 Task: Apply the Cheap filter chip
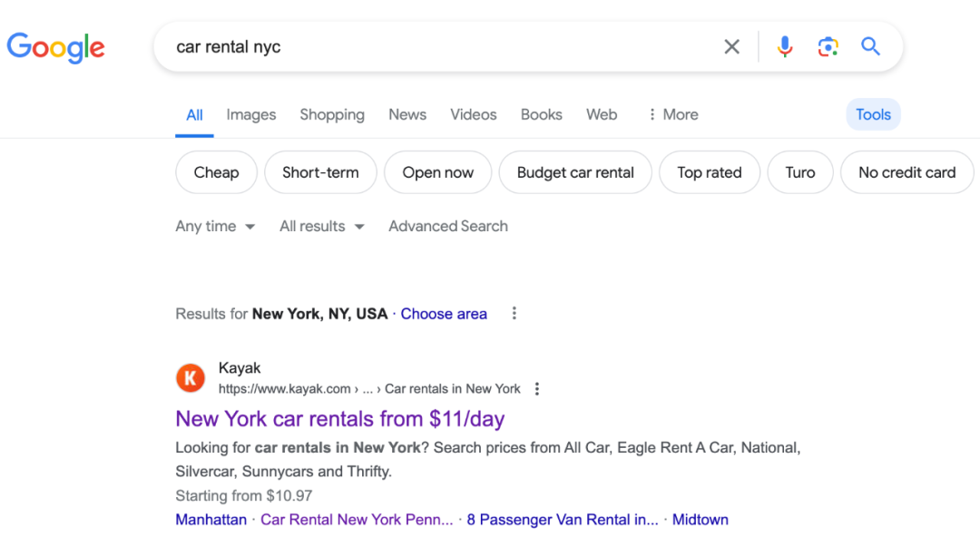pyautogui.click(x=216, y=172)
